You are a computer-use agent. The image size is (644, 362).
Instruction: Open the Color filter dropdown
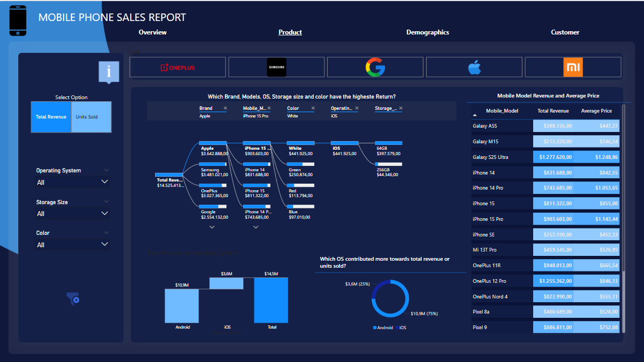72,245
